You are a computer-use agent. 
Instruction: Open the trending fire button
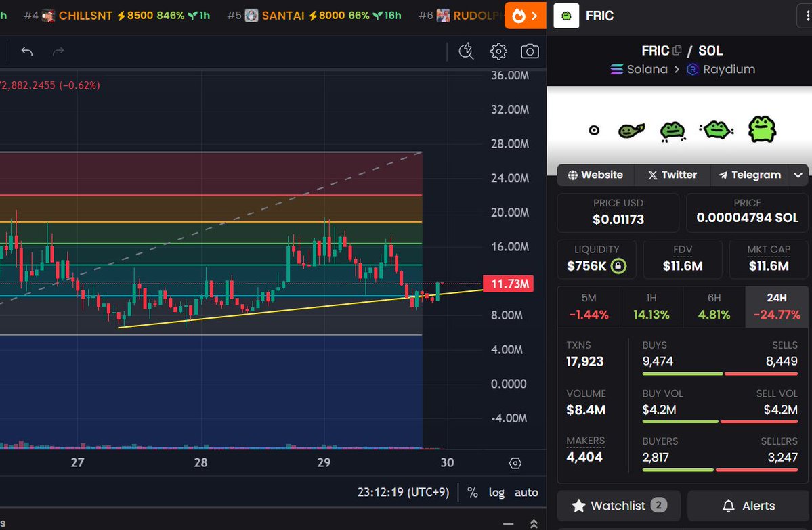[525, 16]
